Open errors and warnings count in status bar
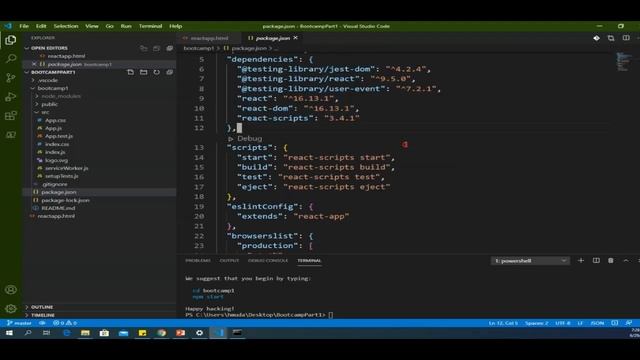 pyautogui.click(x=65, y=323)
